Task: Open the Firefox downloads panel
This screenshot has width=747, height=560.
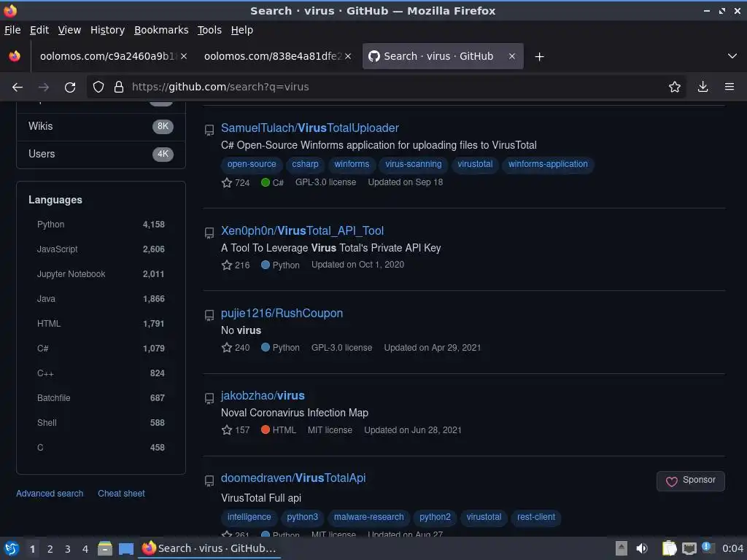Action: (703, 87)
